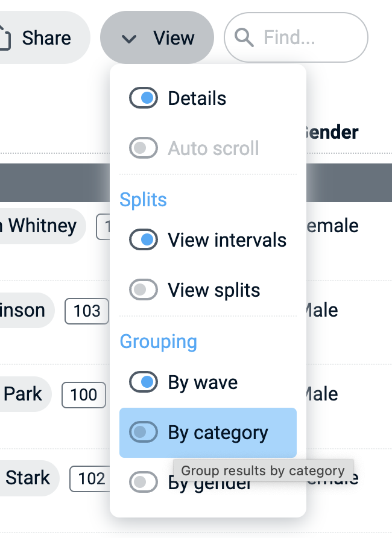Click the Stark participant name chip

(x=27, y=478)
